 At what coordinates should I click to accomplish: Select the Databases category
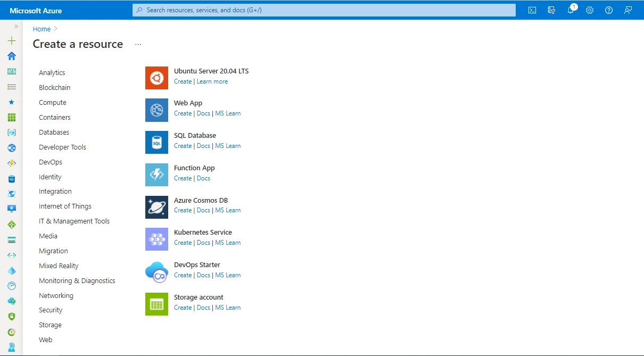(x=54, y=132)
